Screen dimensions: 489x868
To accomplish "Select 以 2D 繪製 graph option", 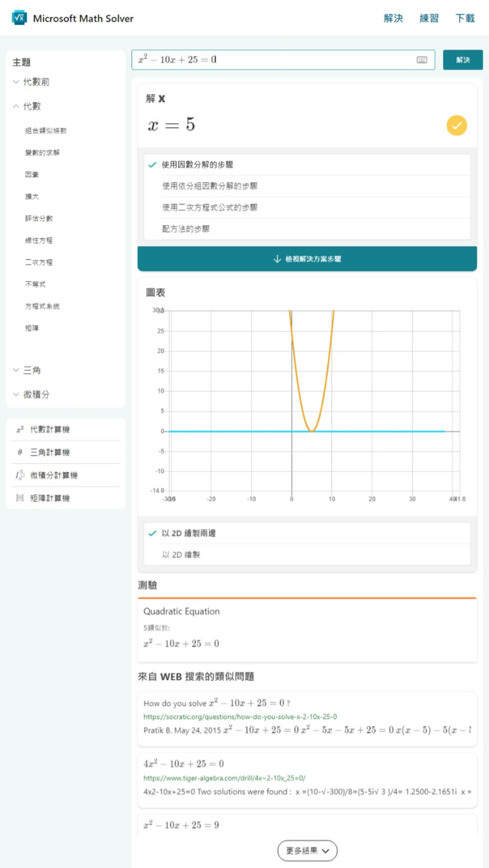I will click(x=307, y=555).
